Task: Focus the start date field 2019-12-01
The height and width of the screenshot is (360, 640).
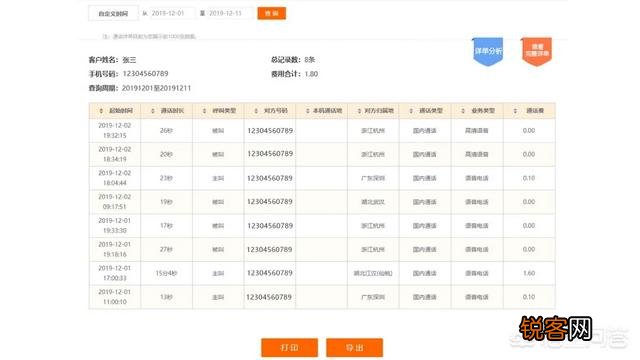Action: point(172,13)
